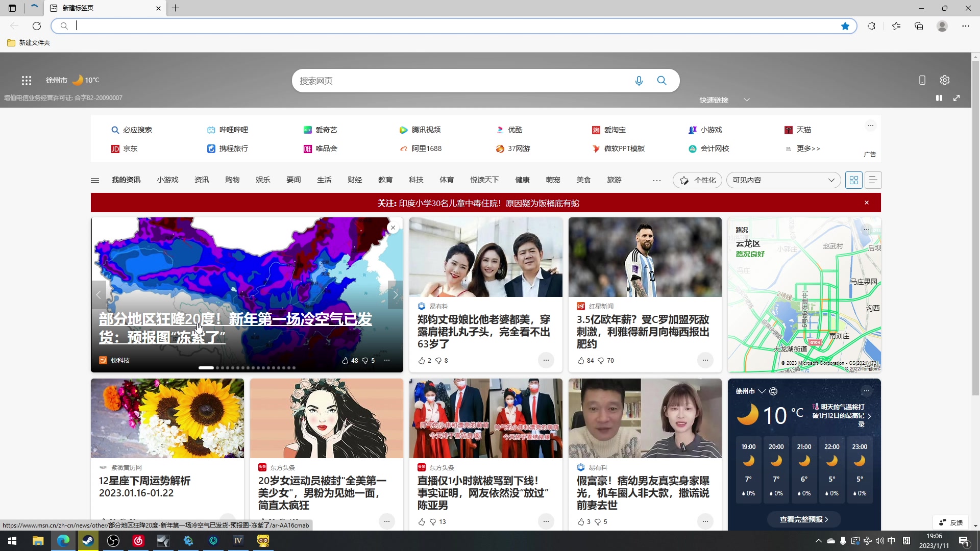Open the MSN page settings gear

click(944, 80)
